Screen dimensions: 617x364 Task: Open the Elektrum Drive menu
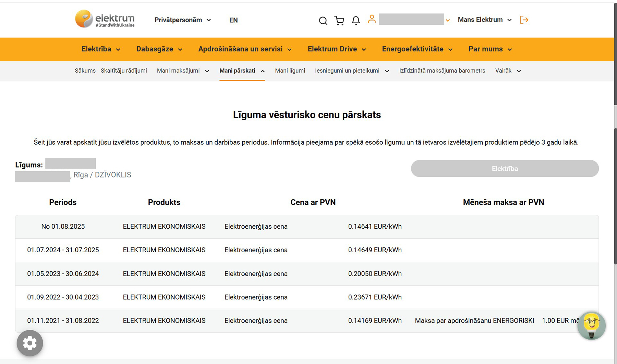click(337, 49)
